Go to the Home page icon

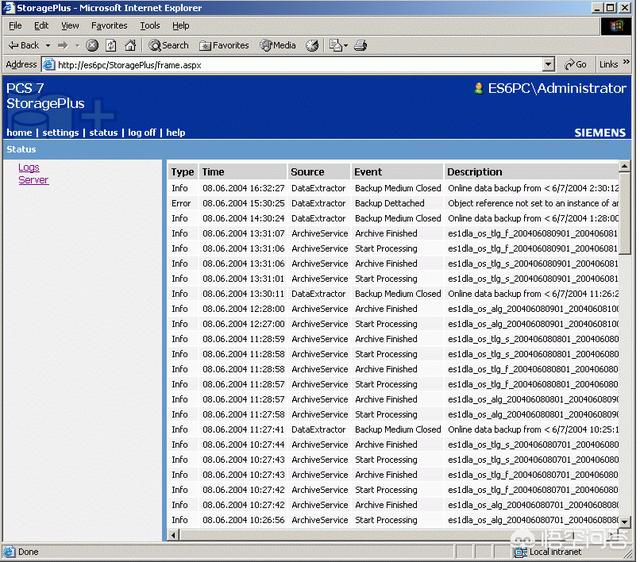click(x=130, y=45)
